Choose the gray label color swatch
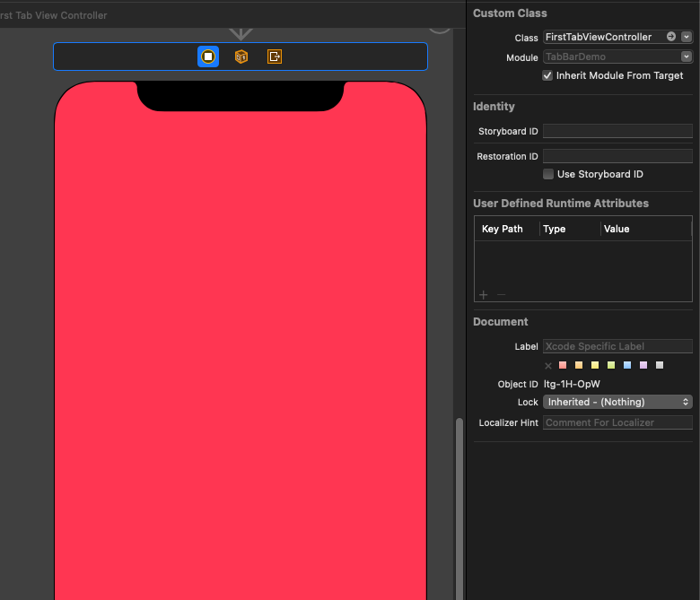This screenshot has width=700, height=600. coord(660,365)
